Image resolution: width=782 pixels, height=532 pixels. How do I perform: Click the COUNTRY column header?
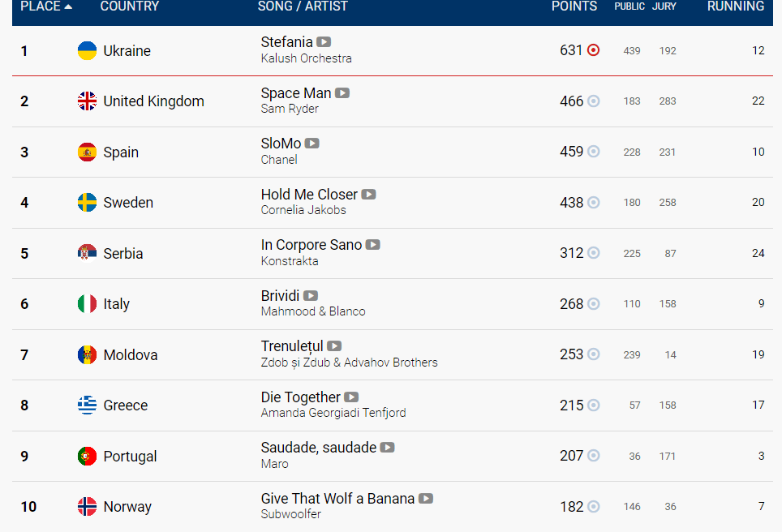(x=130, y=6)
